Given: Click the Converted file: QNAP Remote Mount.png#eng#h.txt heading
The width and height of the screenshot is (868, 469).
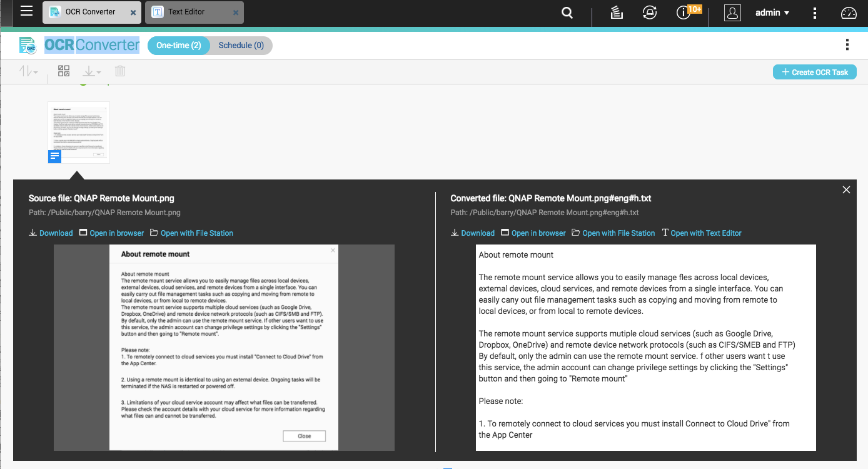Looking at the screenshot, I should pos(551,198).
